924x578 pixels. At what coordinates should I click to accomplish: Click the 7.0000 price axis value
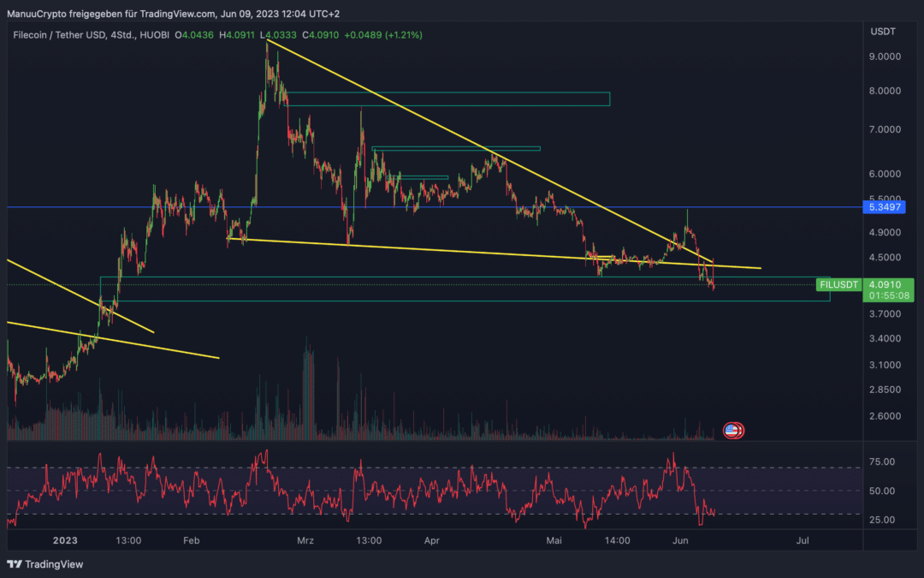[x=885, y=129]
